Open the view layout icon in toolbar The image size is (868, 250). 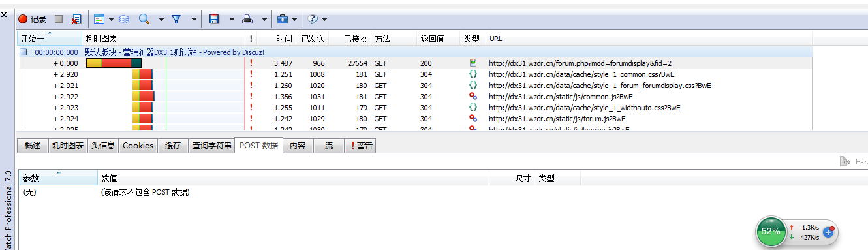tap(99, 20)
